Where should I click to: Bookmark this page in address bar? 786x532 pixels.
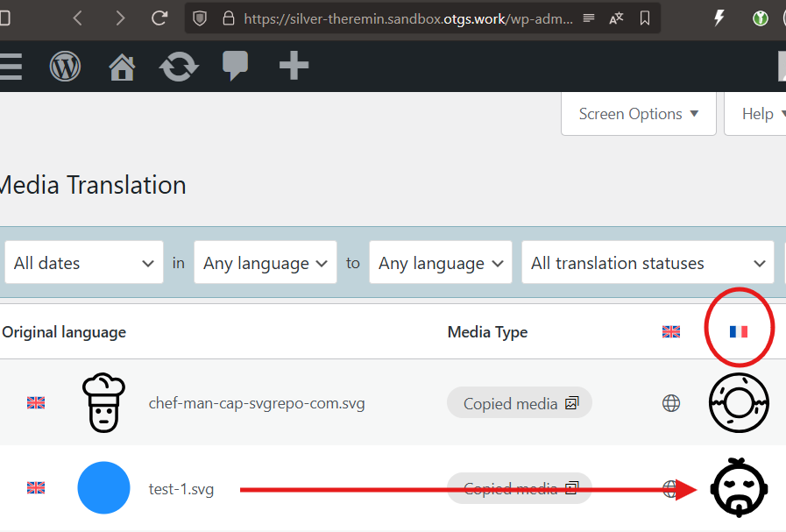point(645,18)
